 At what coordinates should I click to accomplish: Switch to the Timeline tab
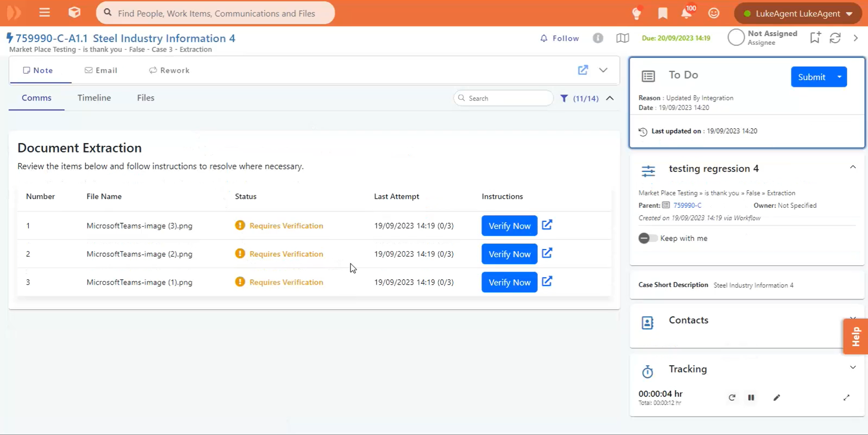94,98
